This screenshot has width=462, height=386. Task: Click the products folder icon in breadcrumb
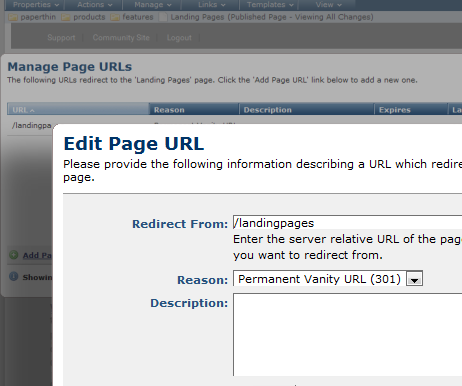click(x=66, y=17)
